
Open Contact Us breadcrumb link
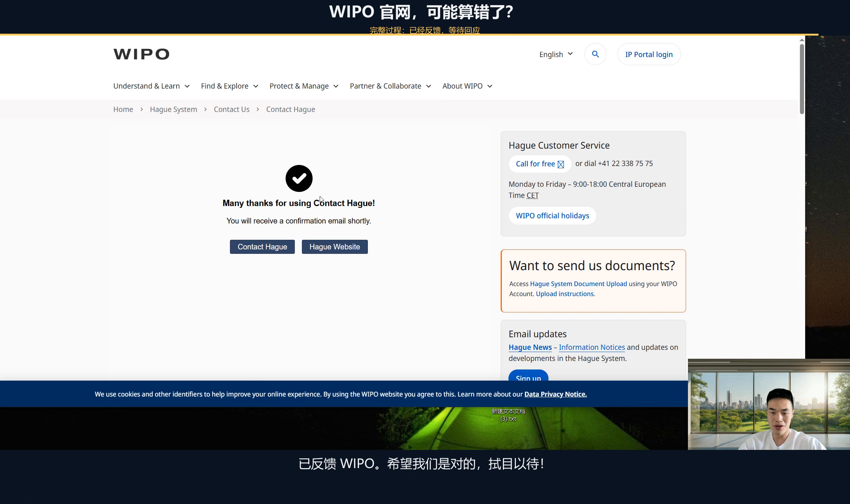click(x=231, y=109)
